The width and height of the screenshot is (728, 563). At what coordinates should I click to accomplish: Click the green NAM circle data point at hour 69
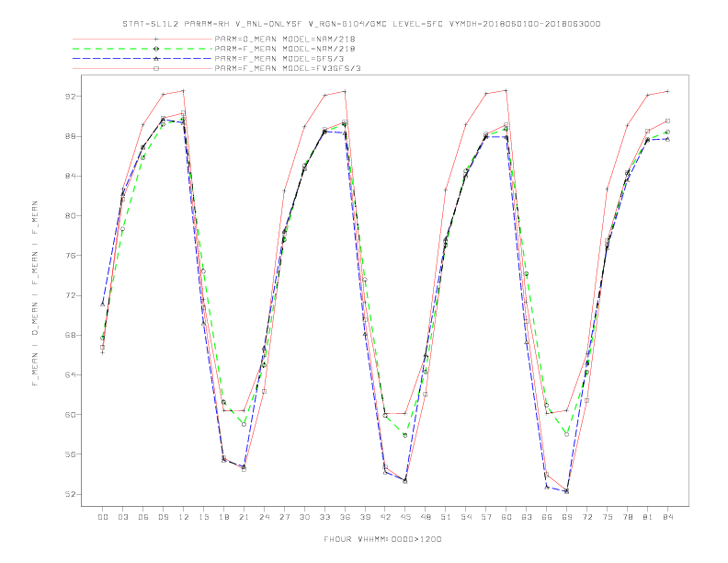[x=567, y=434]
